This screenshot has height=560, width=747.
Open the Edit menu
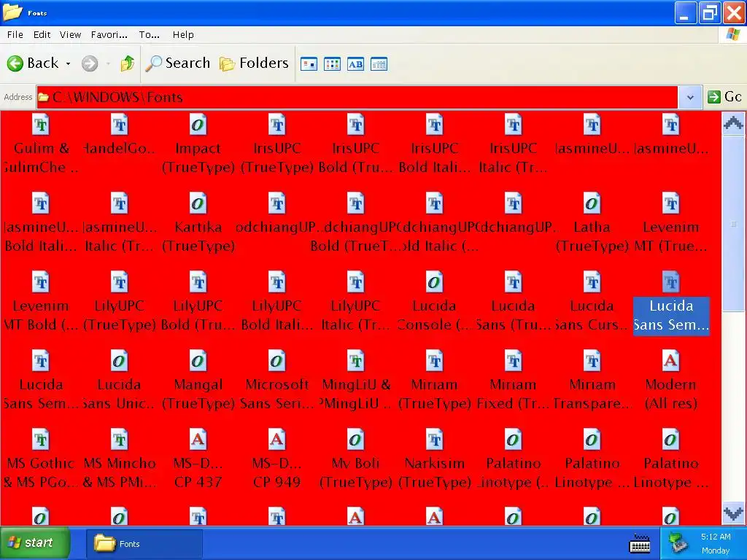pyautogui.click(x=42, y=35)
